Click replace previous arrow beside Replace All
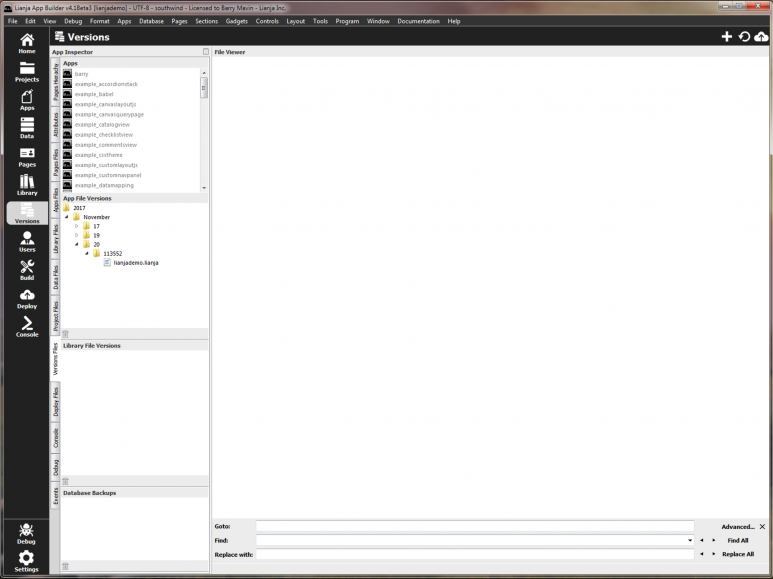This screenshot has height=579, width=773. pos(702,554)
